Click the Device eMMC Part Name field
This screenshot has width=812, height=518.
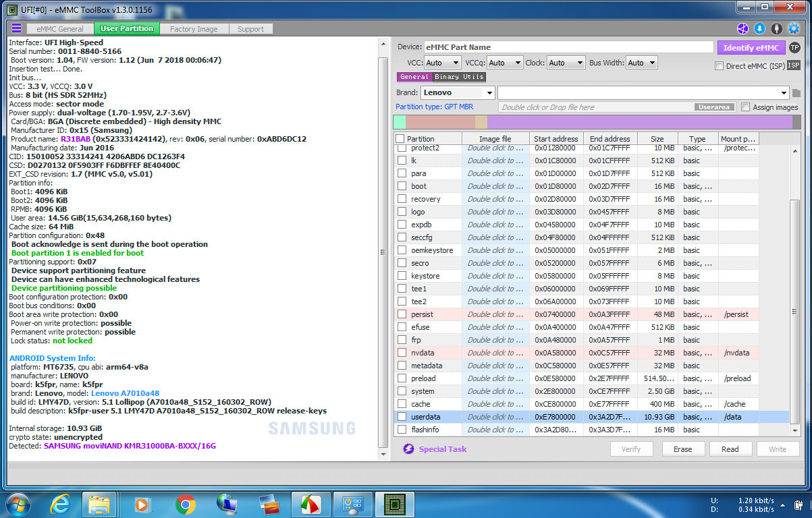(568, 47)
